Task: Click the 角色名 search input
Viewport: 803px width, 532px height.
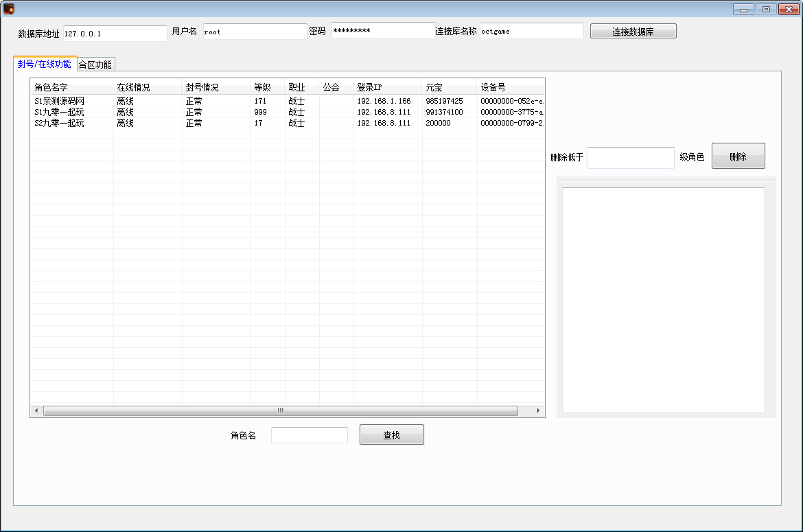Action: [309, 435]
